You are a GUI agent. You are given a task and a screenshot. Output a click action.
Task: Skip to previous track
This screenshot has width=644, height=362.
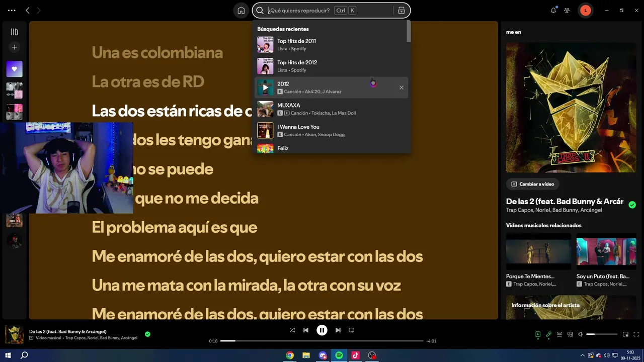point(306,330)
